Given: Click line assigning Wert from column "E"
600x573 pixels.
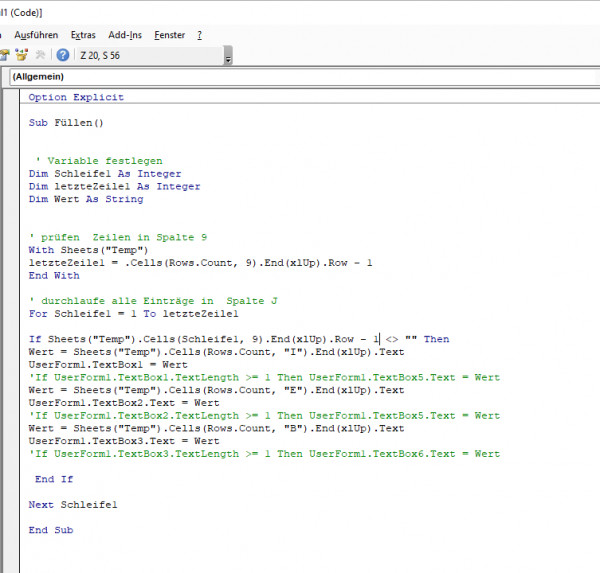Looking at the screenshot, I should (216, 390).
